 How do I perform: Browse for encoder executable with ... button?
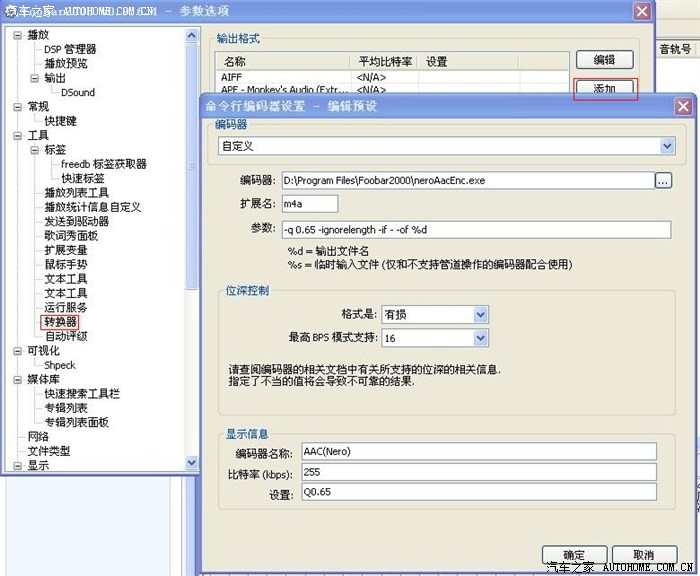[x=663, y=181]
